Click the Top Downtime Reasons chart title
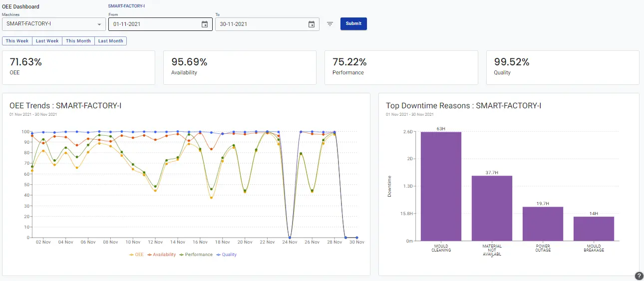Screen dimensions: 644x281 (464, 106)
